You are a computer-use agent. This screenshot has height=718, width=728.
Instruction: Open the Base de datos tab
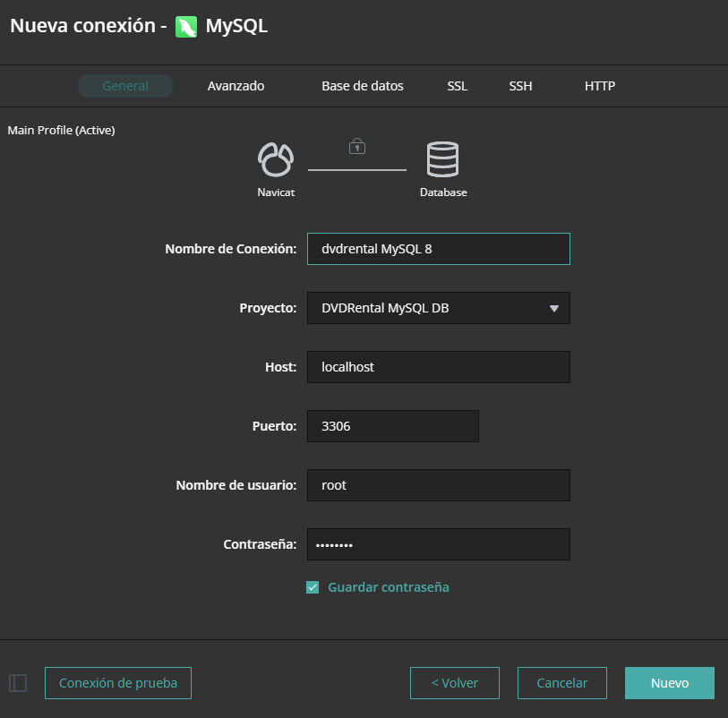pyautogui.click(x=362, y=86)
